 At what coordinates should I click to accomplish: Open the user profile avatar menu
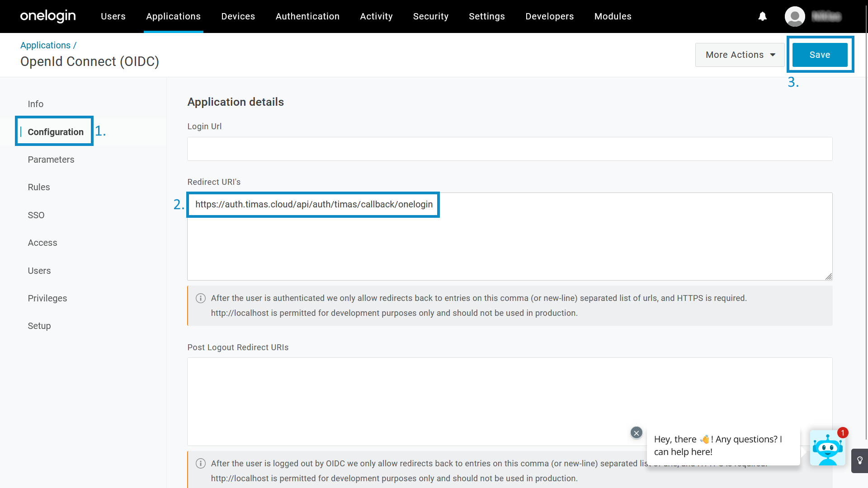(795, 16)
